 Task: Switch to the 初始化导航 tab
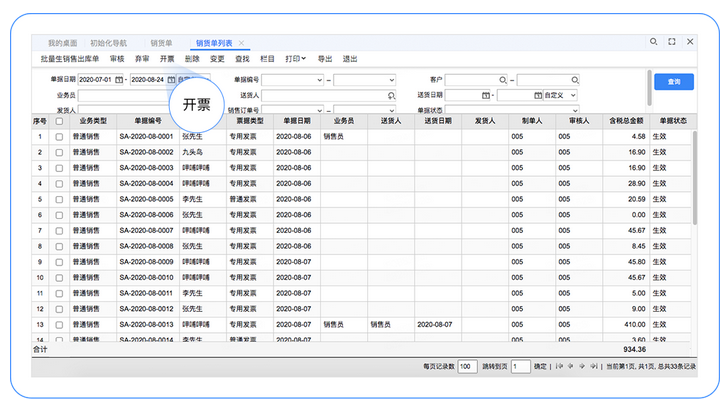click(108, 43)
